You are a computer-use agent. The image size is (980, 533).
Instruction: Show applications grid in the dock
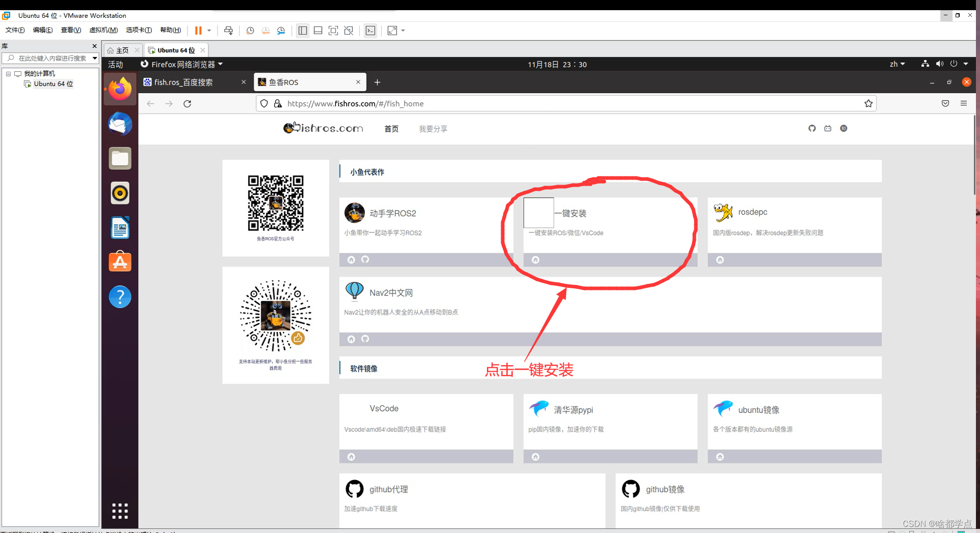point(120,511)
